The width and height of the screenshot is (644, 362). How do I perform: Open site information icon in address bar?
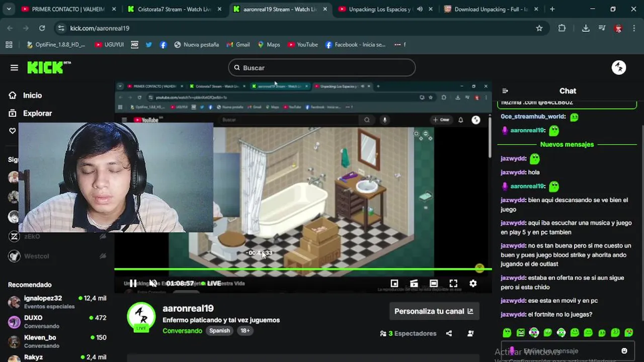click(61, 28)
